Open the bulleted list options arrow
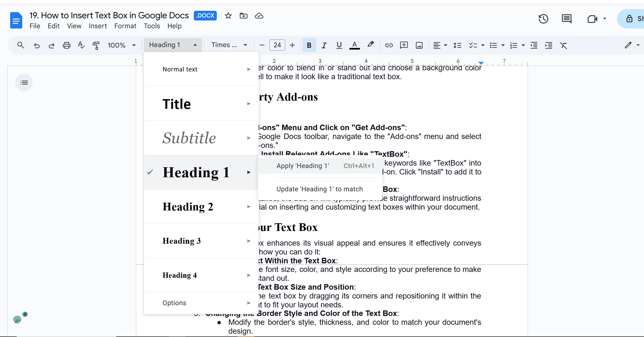 pos(503,45)
